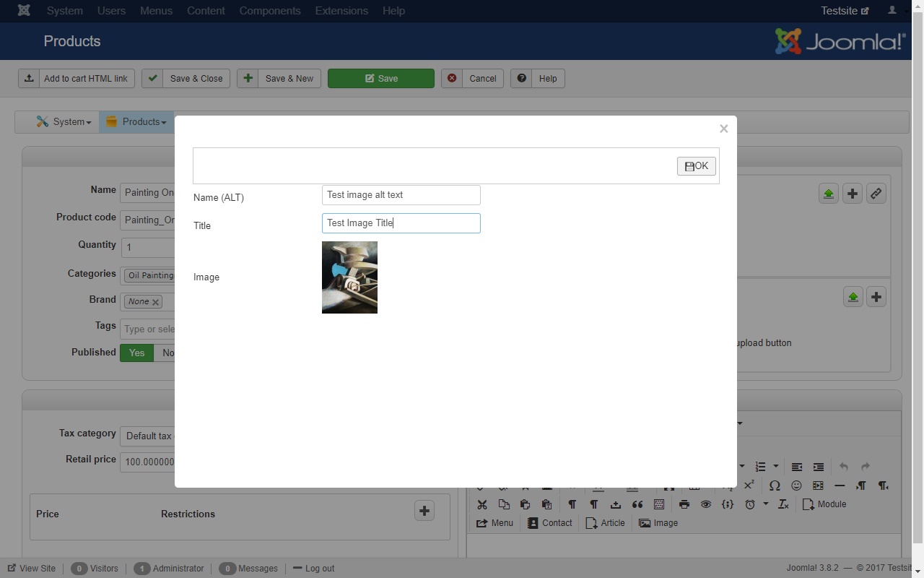Set Published to Yes

(136, 353)
